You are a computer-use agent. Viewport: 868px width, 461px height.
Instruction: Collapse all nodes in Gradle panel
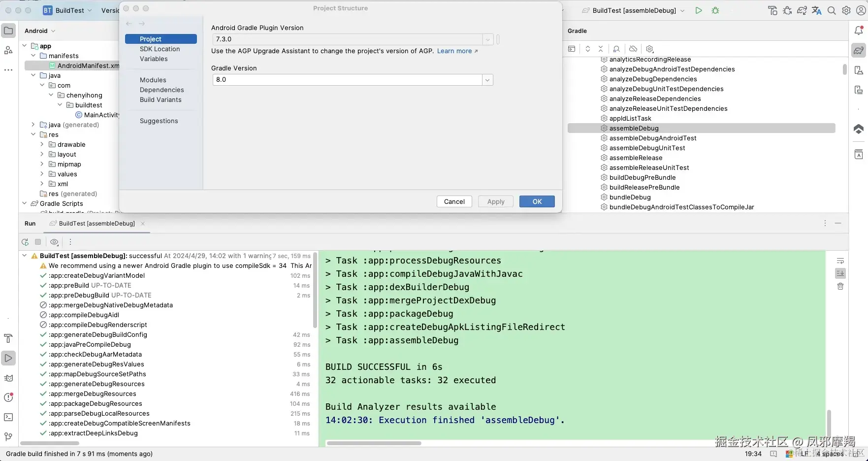(601, 49)
